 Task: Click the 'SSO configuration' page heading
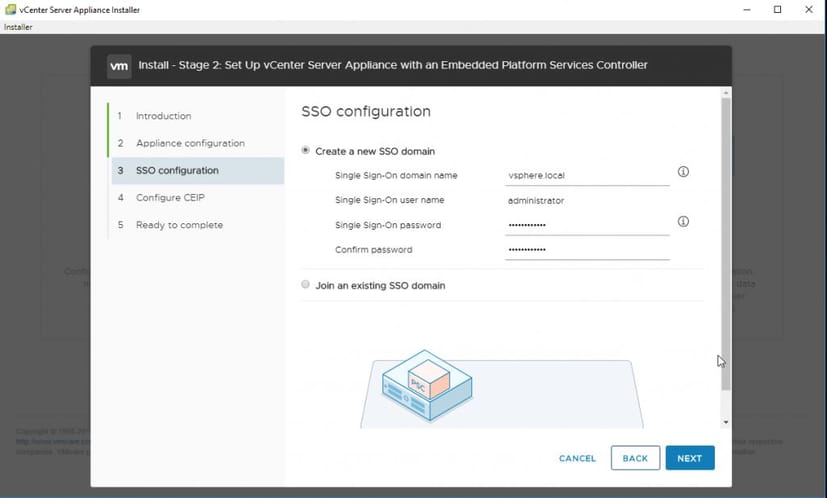[366, 111]
